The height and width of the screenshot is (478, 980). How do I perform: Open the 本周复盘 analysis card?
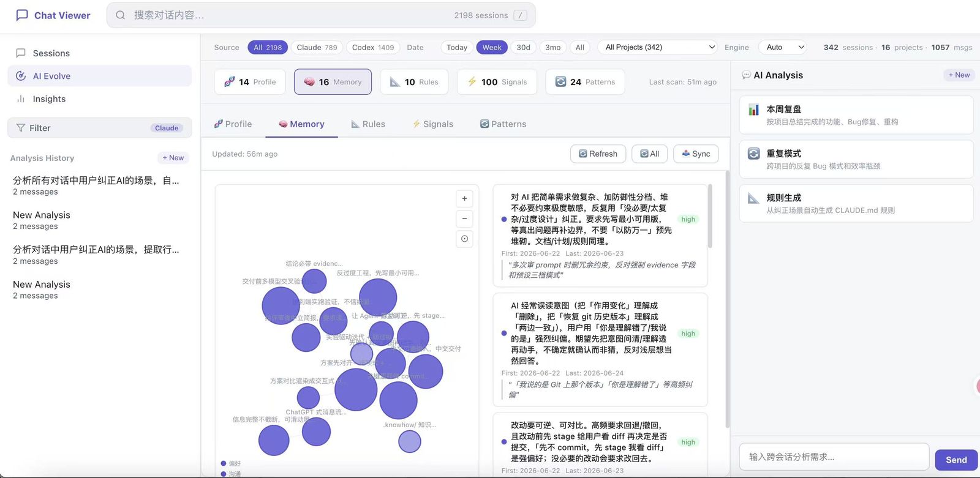(856, 115)
